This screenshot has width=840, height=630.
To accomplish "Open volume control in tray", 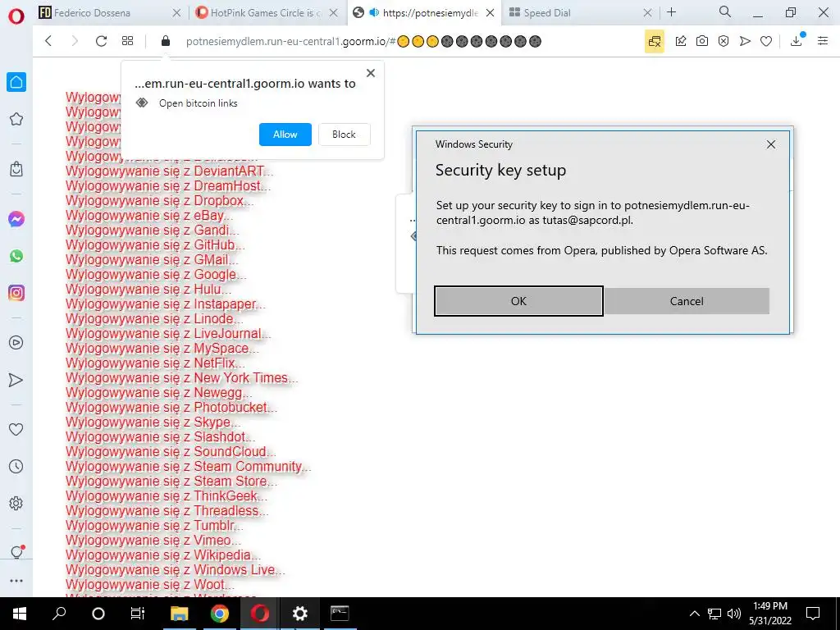I will (734, 614).
